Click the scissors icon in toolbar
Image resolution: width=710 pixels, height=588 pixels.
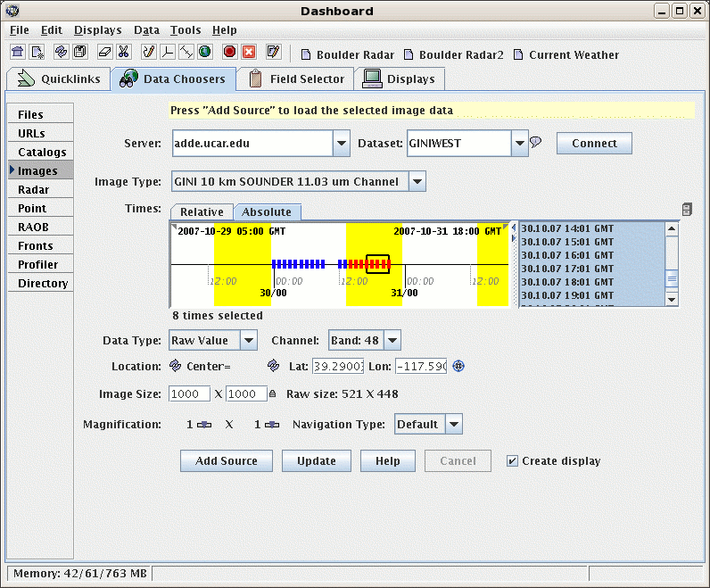click(x=123, y=53)
